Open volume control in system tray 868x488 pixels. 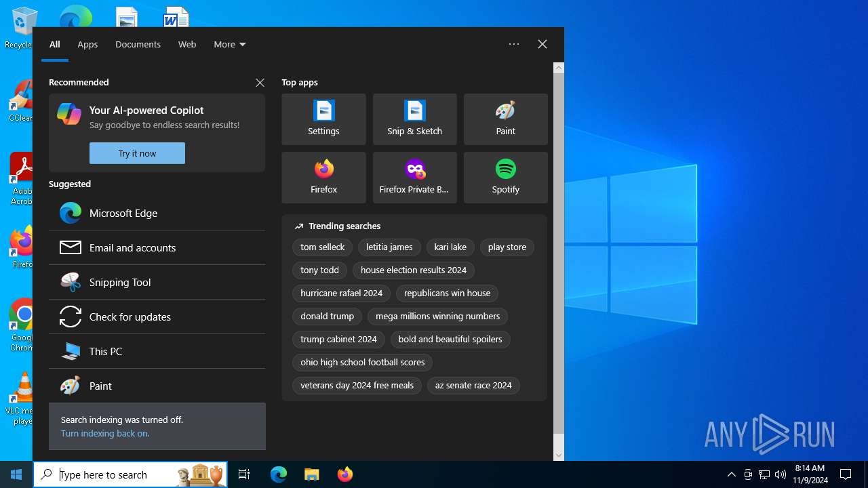tap(781, 474)
